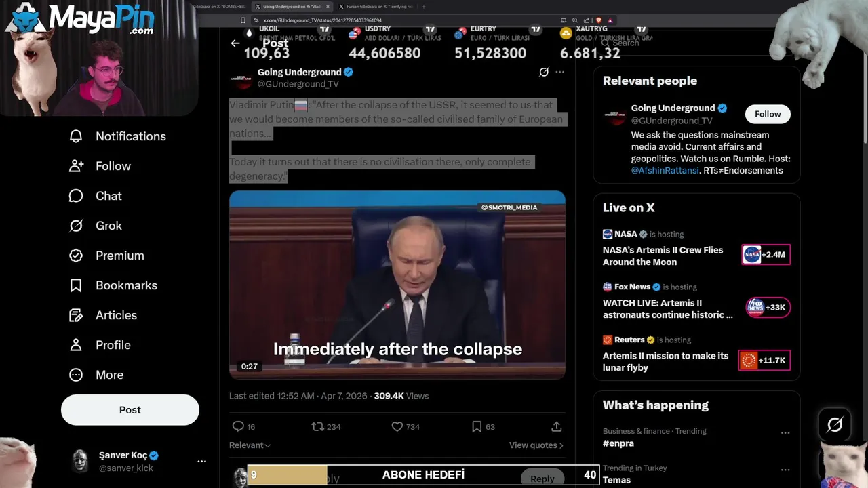Click the Going Underground avatar in Relevant people

click(616, 115)
